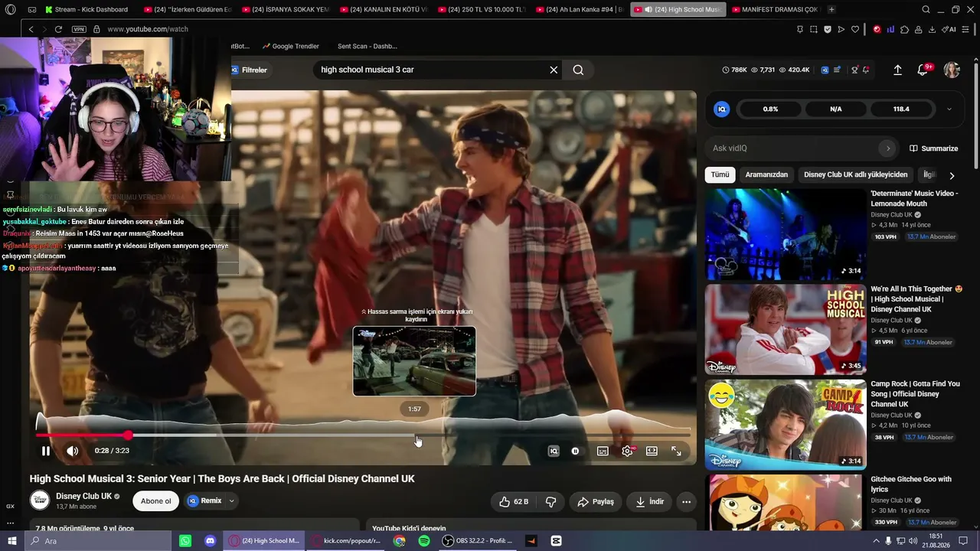Download video using İndir button
Image resolution: width=980 pixels, height=551 pixels.
tap(650, 501)
